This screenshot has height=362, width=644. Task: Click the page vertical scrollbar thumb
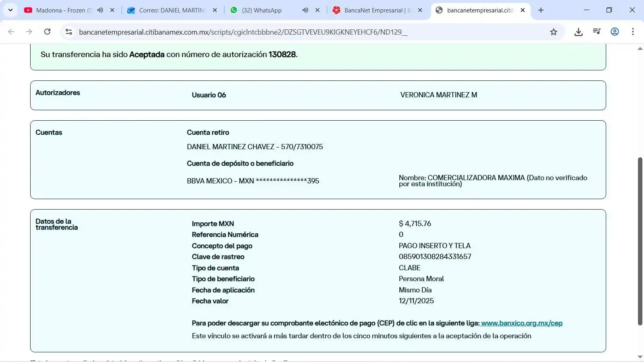pos(640,241)
